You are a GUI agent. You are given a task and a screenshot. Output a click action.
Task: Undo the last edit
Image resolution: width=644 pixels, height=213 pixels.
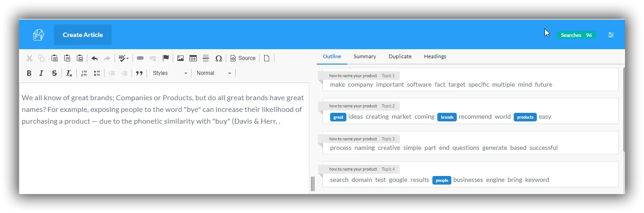[x=95, y=58]
